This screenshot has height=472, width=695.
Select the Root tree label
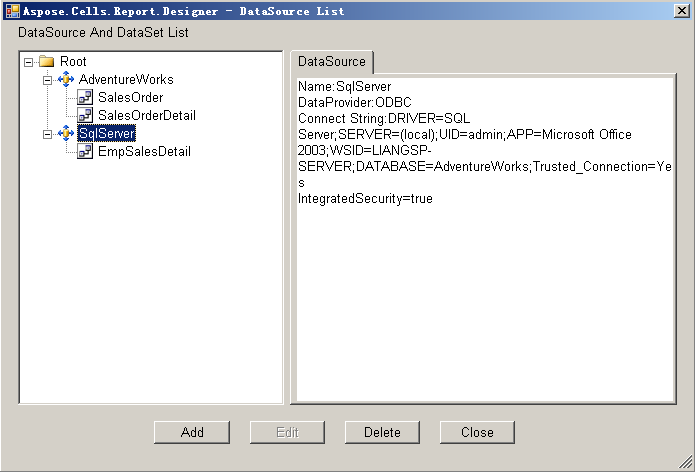pyautogui.click(x=73, y=61)
